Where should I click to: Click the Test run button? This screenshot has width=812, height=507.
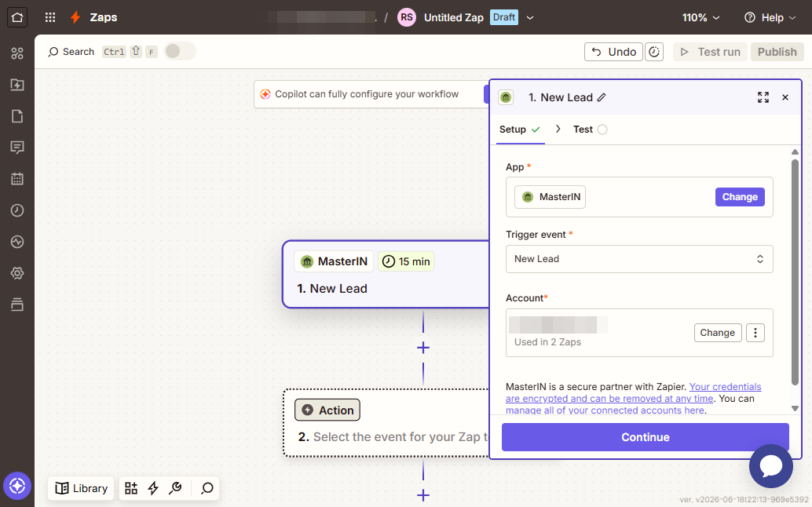710,52
